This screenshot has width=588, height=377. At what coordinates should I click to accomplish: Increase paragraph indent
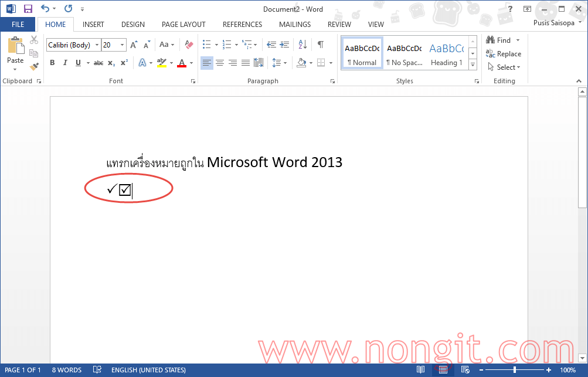coord(285,45)
